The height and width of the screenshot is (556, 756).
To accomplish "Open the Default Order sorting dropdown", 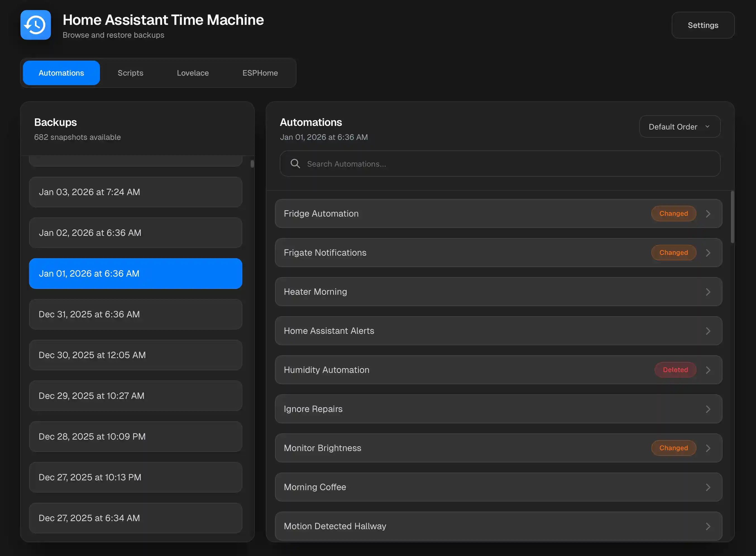I will point(679,126).
